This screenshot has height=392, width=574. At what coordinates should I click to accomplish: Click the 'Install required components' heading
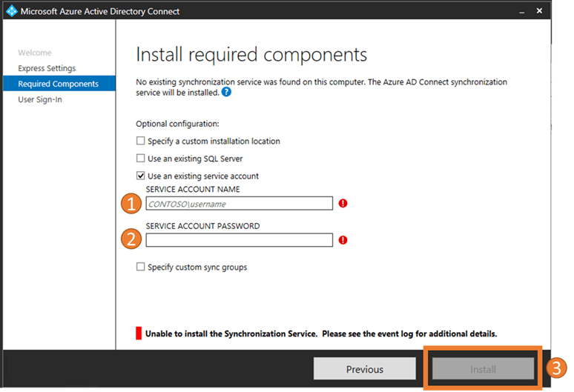pyautogui.click(x=251, y=55)
